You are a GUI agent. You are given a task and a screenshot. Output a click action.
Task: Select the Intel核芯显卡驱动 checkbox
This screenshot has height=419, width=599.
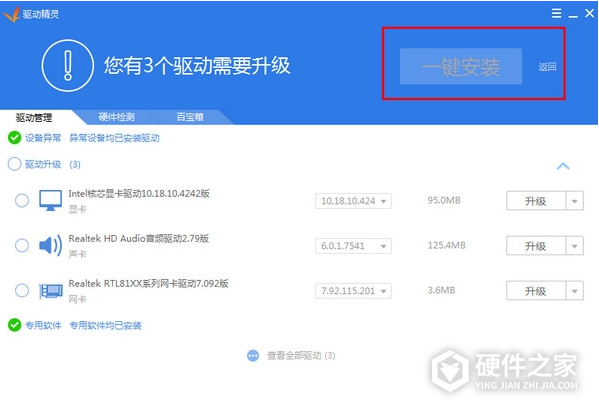(22, 200)
